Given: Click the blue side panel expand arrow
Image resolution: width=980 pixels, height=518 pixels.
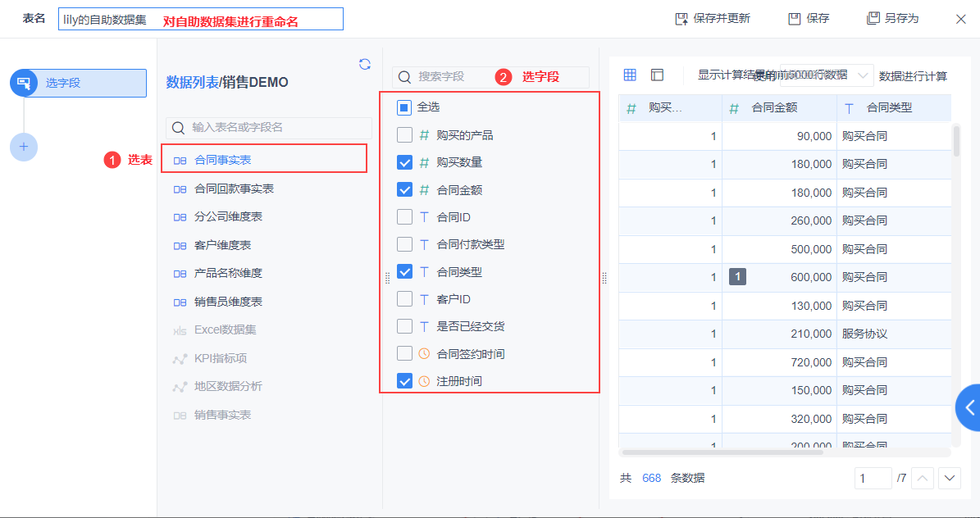Looking at the screenshot, I should pos(970,407).
